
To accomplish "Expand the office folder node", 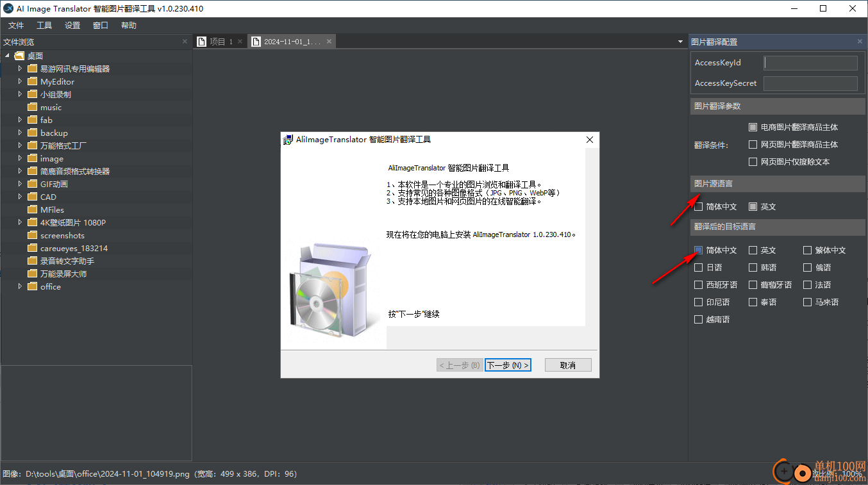I will click(20, 286).
